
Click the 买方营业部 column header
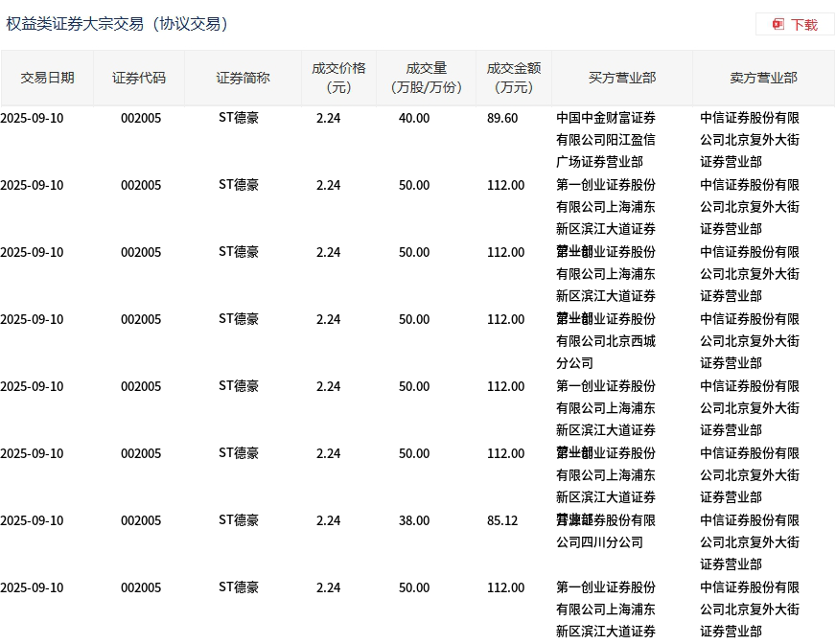point(622,78)
